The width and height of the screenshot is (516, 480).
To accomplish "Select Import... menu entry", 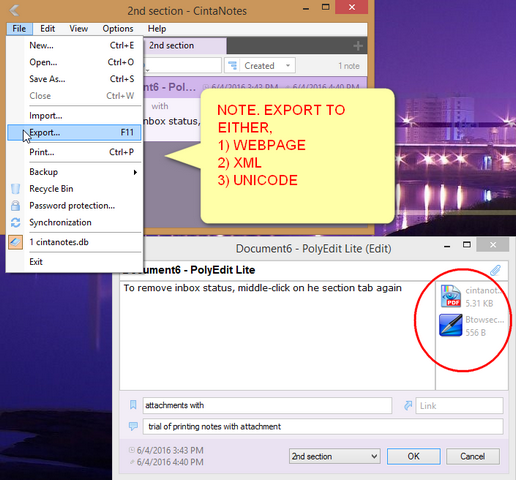I will 74,116.
